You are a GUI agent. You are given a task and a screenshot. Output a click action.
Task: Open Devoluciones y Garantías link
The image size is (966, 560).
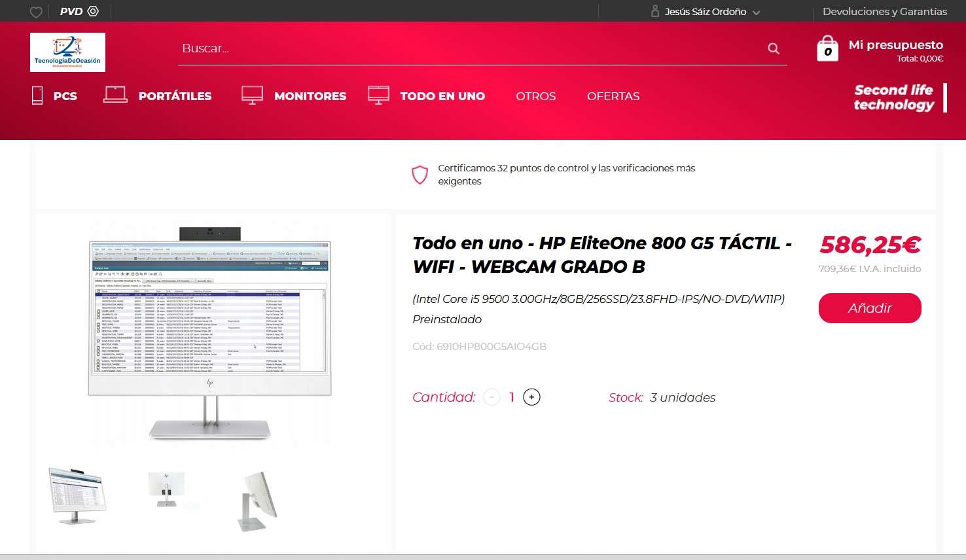click(884, 11)
